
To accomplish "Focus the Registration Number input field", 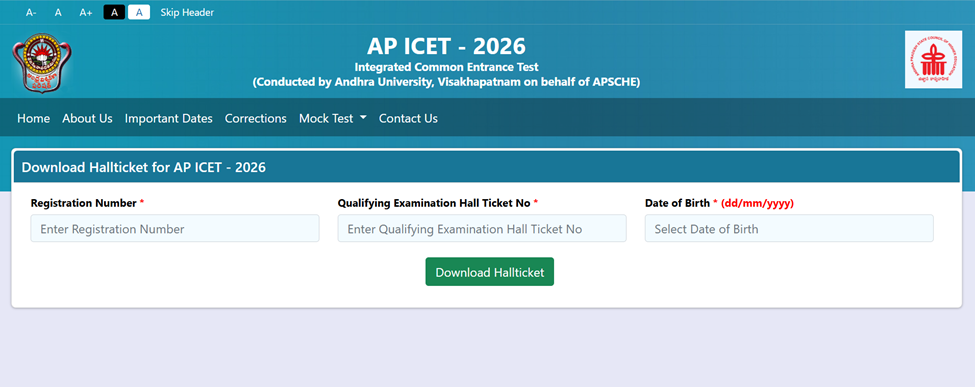I will click(175, 228).
